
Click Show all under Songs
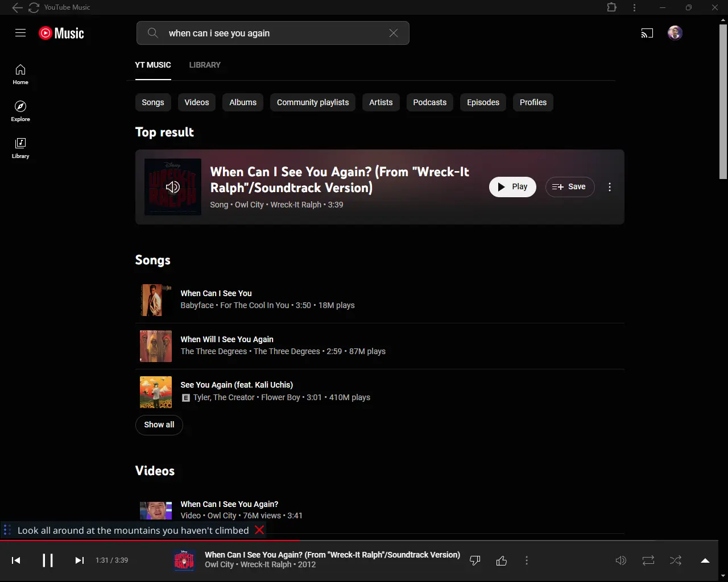[x=159, y=425]
